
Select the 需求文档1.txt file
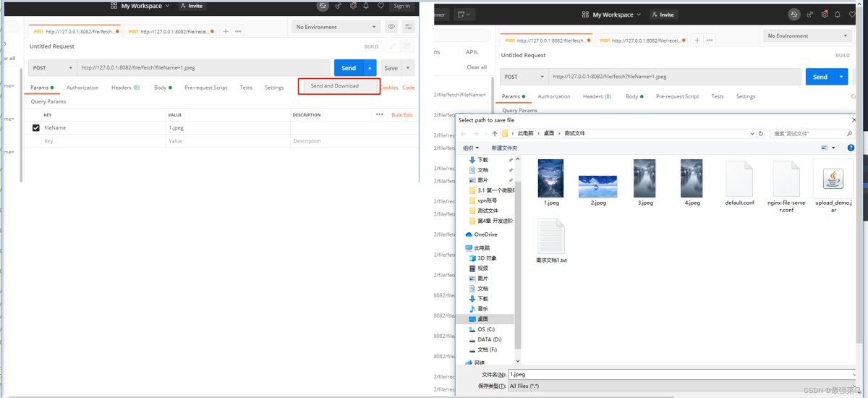click(551, 241)
